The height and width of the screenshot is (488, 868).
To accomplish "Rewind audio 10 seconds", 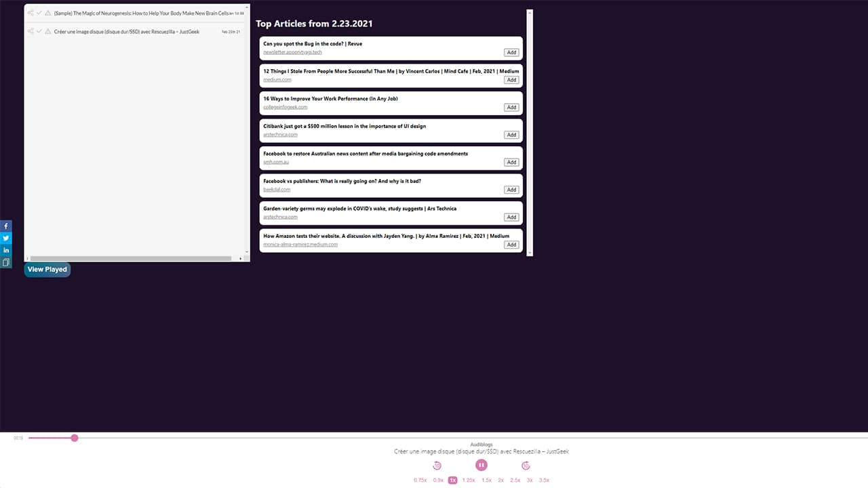I will (437, 465).
